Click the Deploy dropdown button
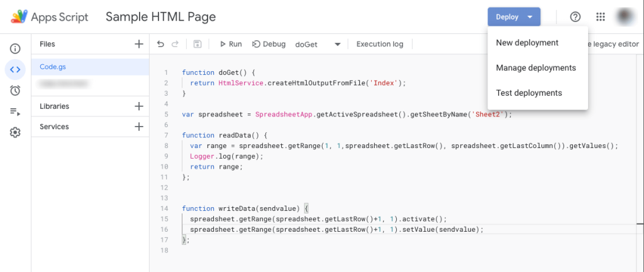This screenshot has height=272, width=644. (514, 17)
